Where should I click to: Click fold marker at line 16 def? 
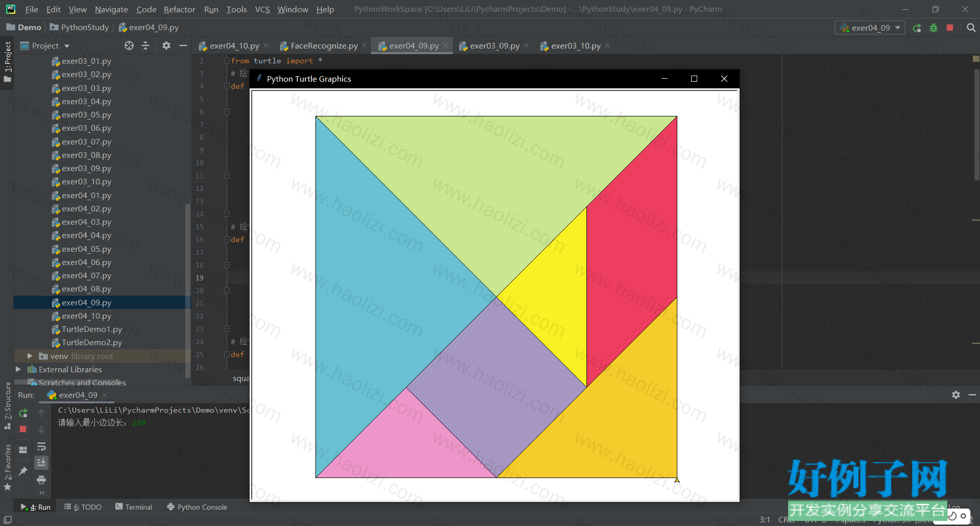227,240
